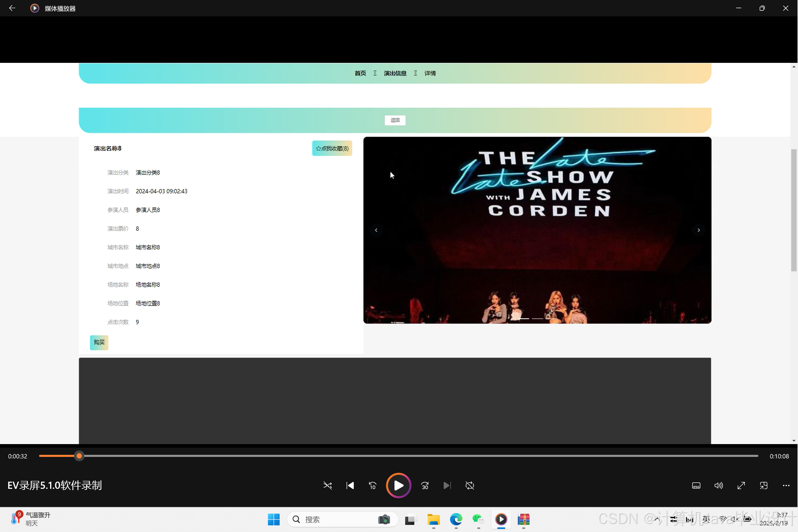Show next carousel image
Image resolution: width=798 pixels, height=532 pixels.
click(x=699, y=230)
